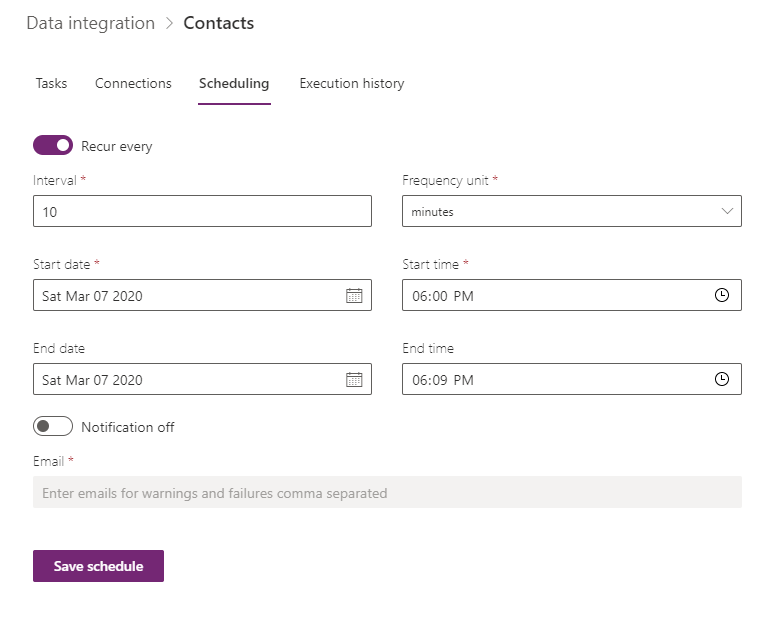Click the chevron arrow in the minutes combo box
This screenshot has height=619, width=775.
click(726, 212)
